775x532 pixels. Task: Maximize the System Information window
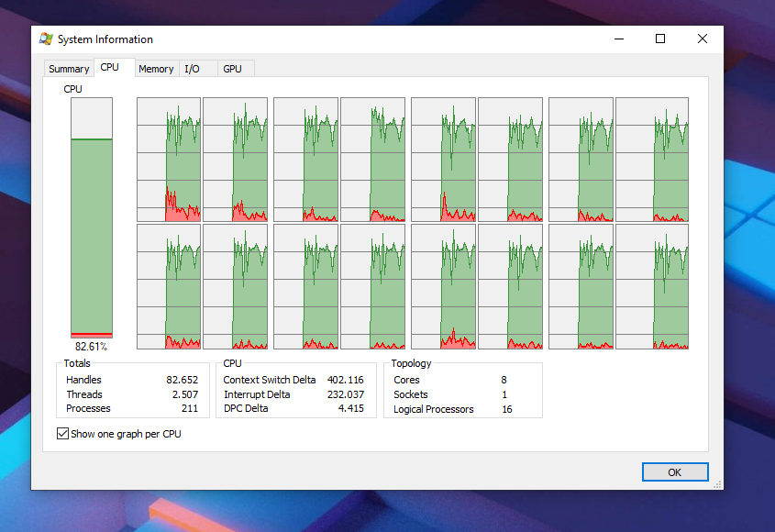pyautogui.click(x=660, y=39)
